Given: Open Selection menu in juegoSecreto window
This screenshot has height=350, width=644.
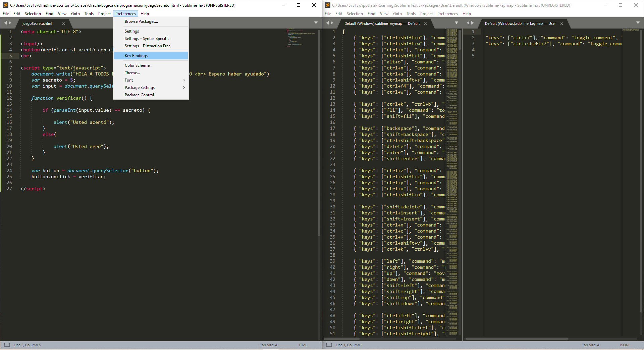Looking at the screenshot, I should (x=33, y=14).
